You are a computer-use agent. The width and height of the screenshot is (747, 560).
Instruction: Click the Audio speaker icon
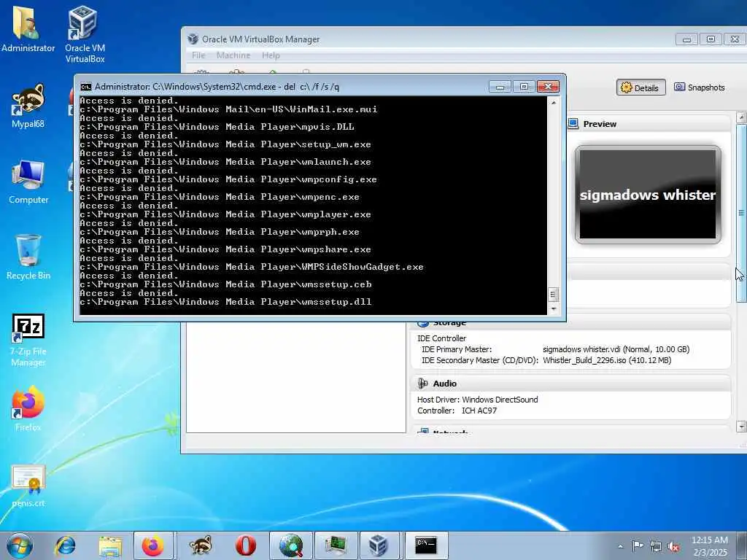[x=422, y=384]
